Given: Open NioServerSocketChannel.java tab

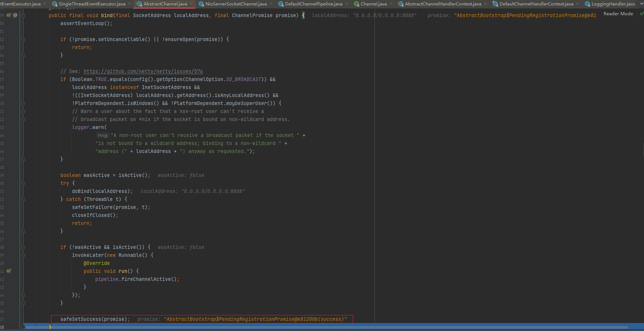Looking at the screenshot, I should (236, 4).
